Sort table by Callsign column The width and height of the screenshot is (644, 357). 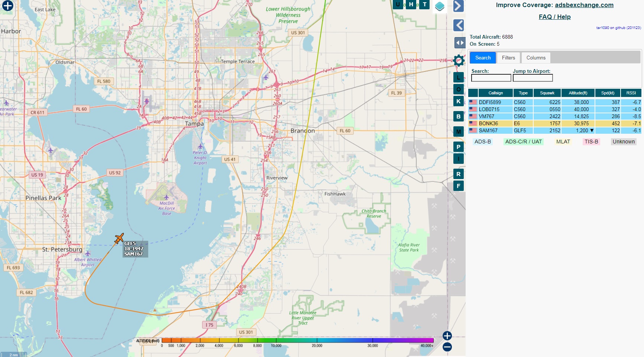495,93
